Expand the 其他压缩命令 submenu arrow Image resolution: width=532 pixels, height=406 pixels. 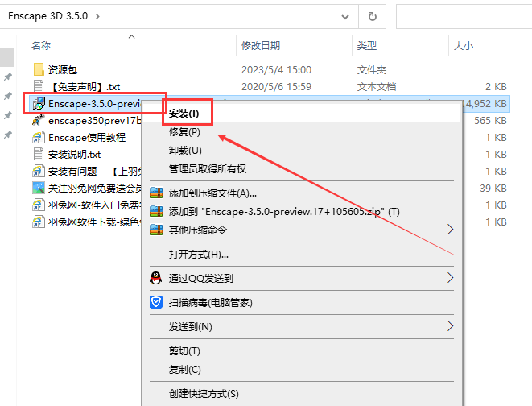pos(450,230)
